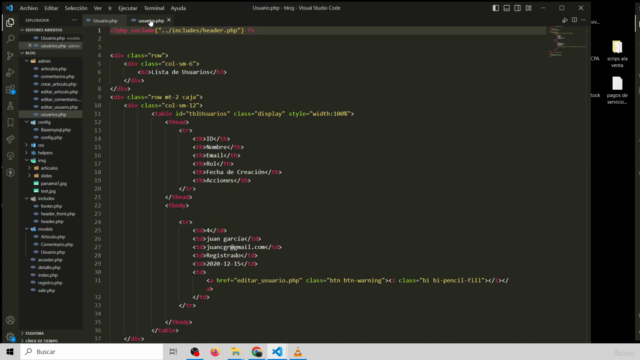Open editar_usuario.php file
The height and width of the screenshot is (360, 640).
click(59, 107)
